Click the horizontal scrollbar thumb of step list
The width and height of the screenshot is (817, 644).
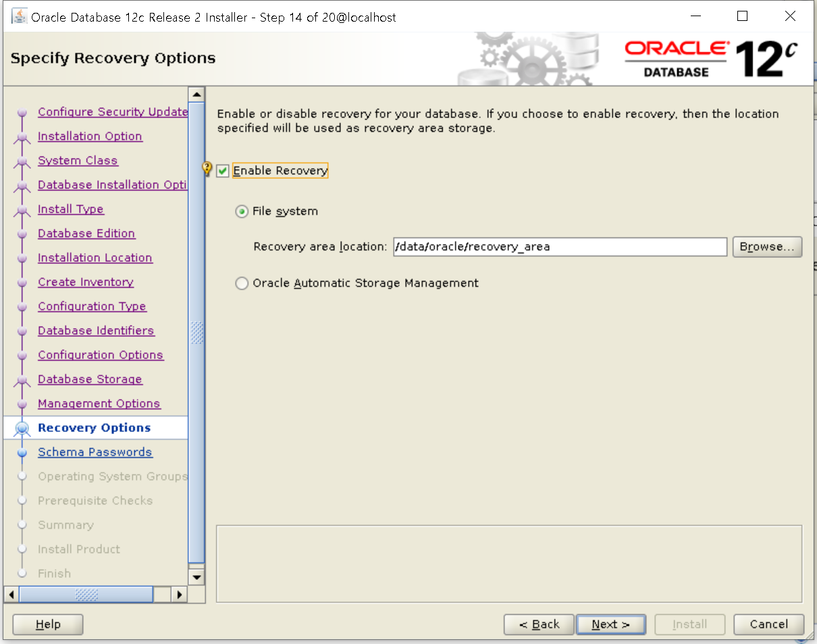pyautogui.click(x=86, y=595)
